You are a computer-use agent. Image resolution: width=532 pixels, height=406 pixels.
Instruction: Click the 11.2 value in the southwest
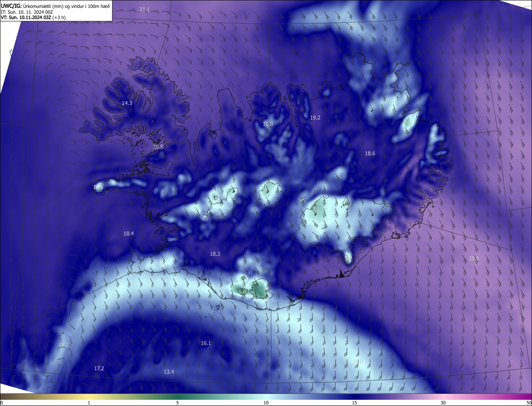click(x=64, y=345)
